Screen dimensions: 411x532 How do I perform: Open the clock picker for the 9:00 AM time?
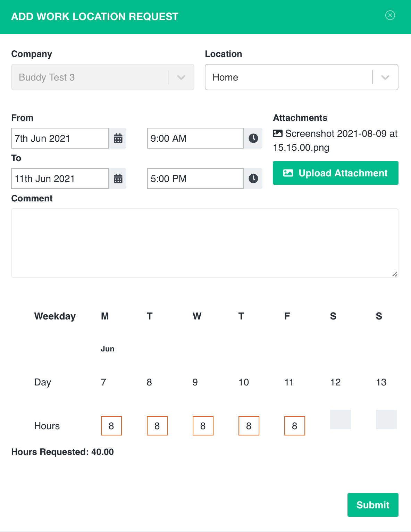pyautogui.click(x=253, y=138)
